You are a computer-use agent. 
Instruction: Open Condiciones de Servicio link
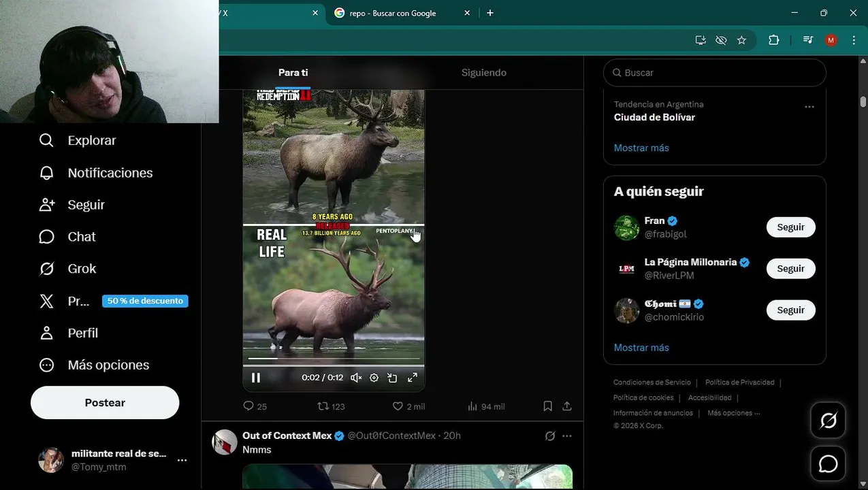652,382
